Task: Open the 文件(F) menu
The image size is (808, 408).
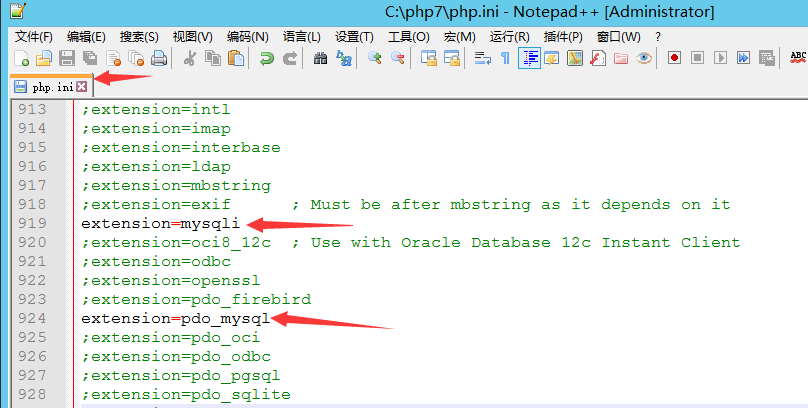Action: click(x=34, y=36)
